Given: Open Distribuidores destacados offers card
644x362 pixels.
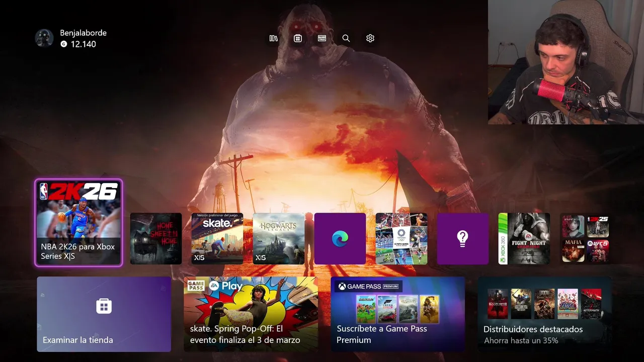Looking at the screenshot, I should pos(544,314).
